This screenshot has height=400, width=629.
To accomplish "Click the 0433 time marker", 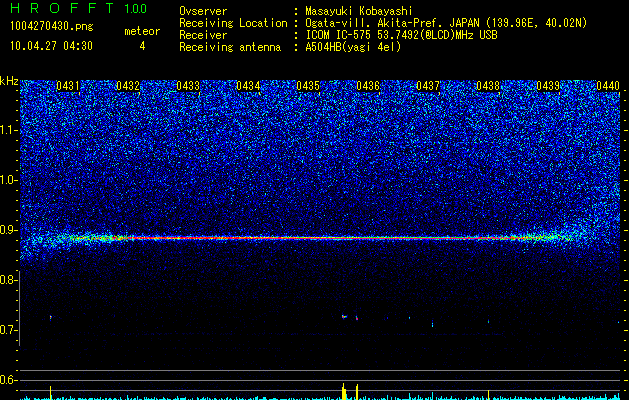I will point(188,86).
